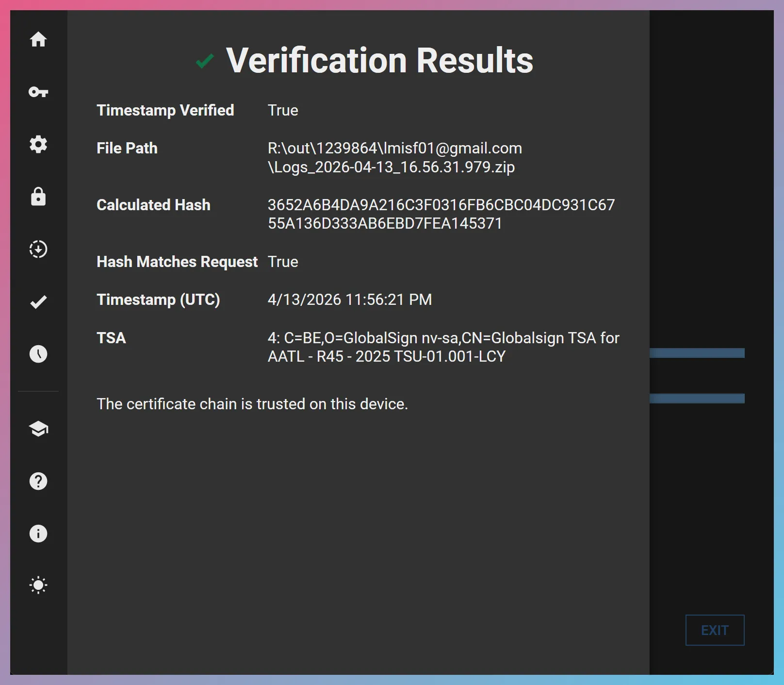Click the Timestamp (UTC) value
The width and height of the screenshot is (784, 685).
click(349, 300)
